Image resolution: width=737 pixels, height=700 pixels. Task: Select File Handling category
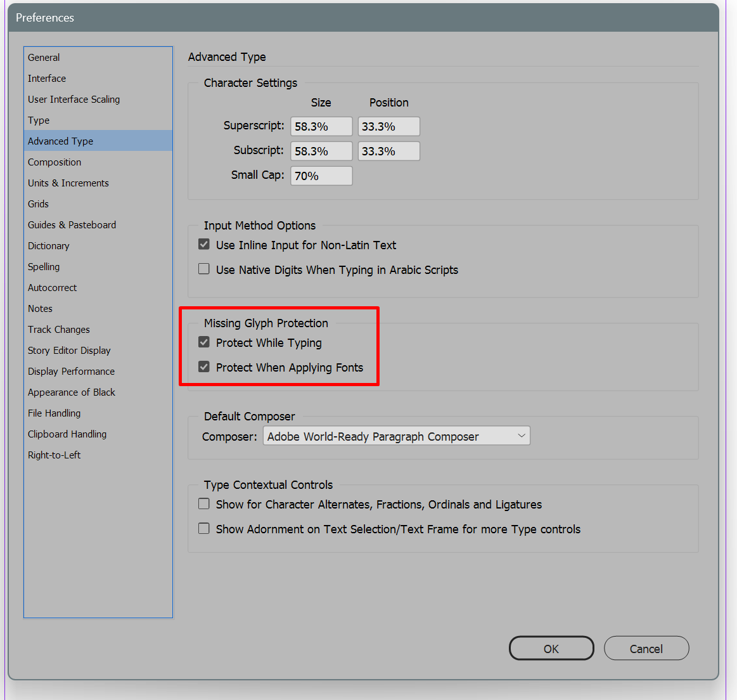click(98, 413)
